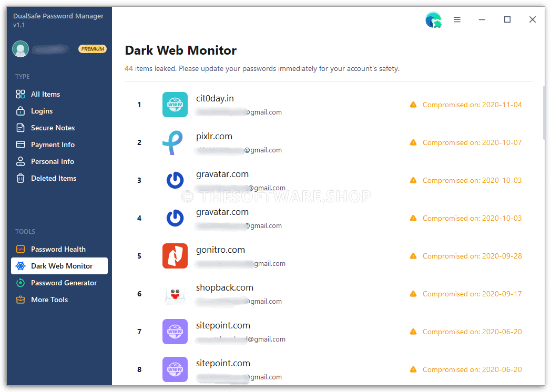Open Secure Notes
This screenshot has height=392, width=551.
tap(59, 128)
